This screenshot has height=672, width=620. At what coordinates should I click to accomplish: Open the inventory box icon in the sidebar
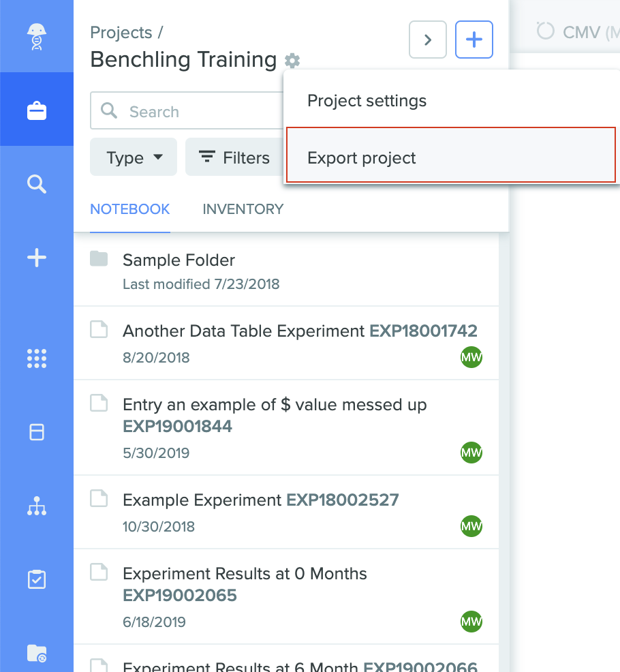[x=36, y=432]
